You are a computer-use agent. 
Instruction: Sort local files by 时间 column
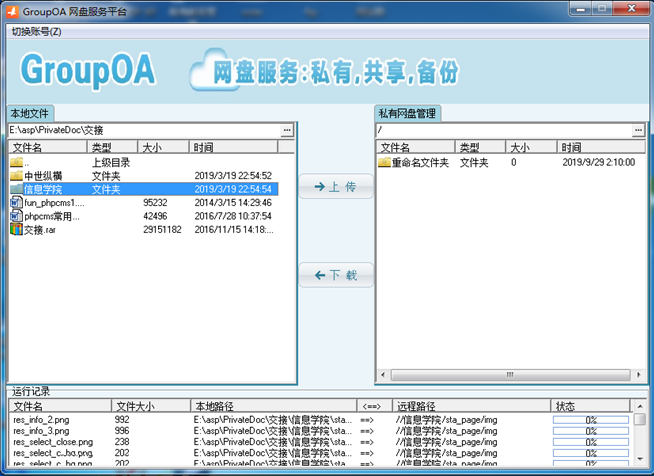pos(240,147)
